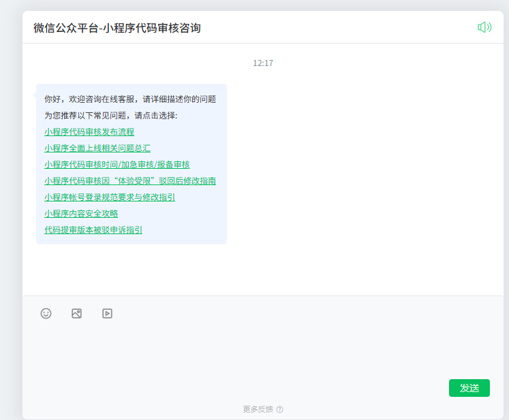Click text 为您推荐以下常见问题，请点击选择
The width and height of the screenshot is (509, 420).
(x=110, y=116)
